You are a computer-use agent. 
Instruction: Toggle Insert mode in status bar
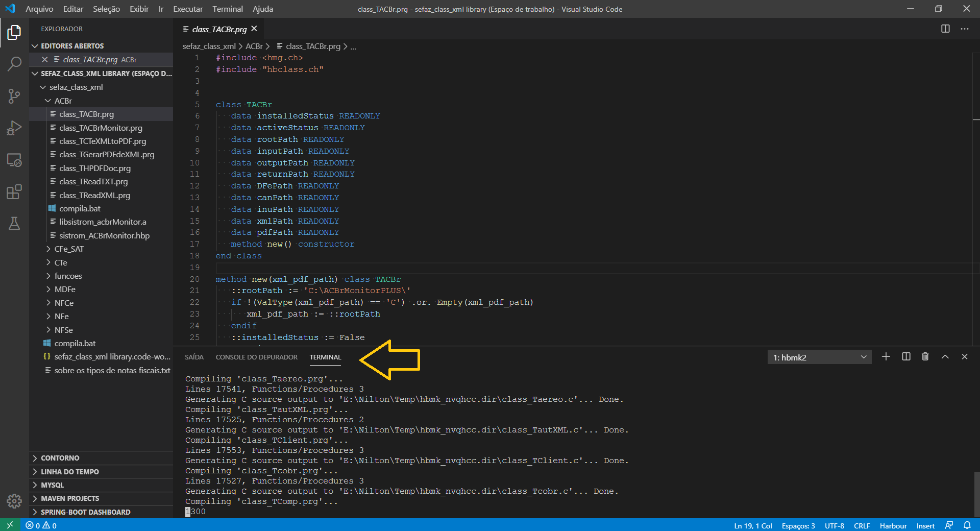(925, 526)
